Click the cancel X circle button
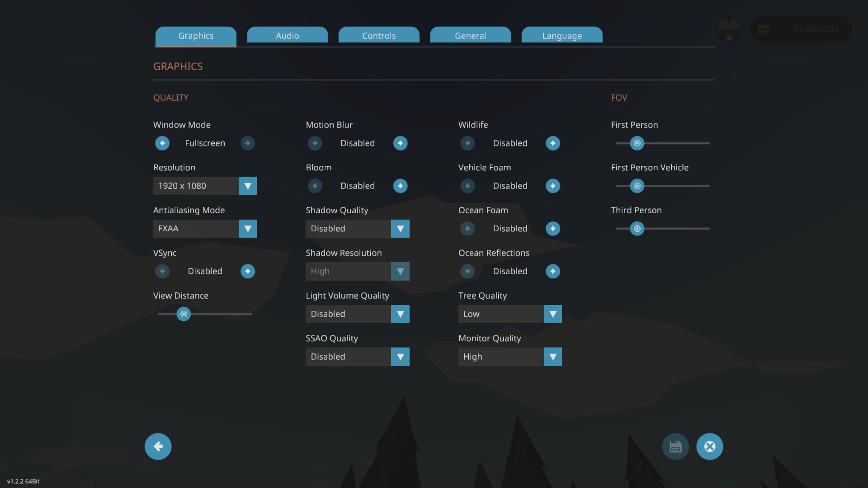 point(709,446)
